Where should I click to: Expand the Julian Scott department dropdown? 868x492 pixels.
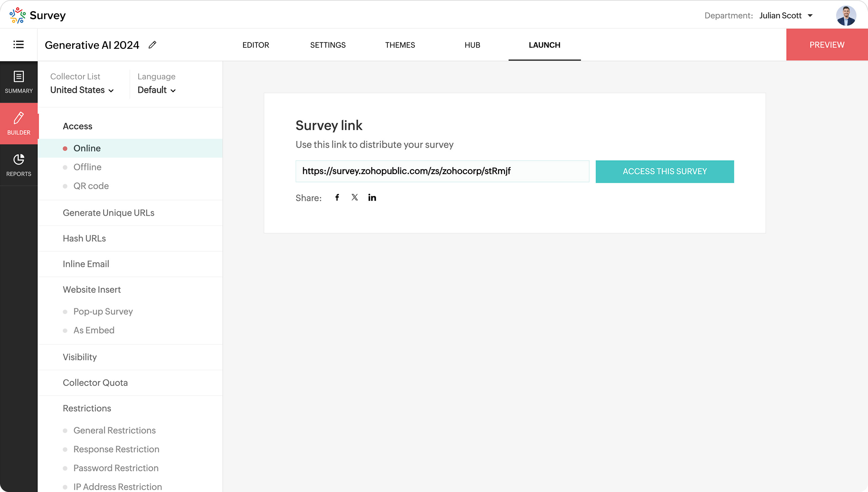tap(786, 16)
